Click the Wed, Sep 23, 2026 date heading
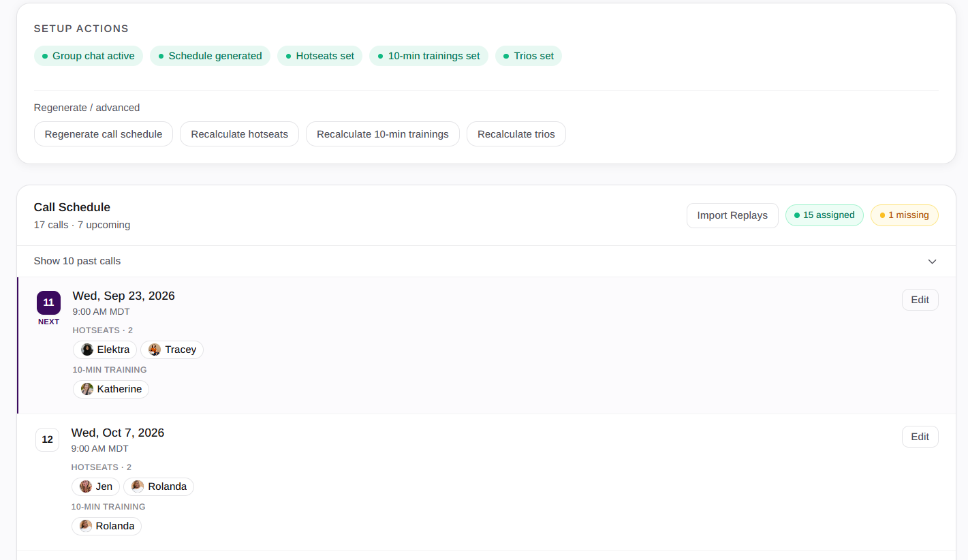This screenshot has height=560, width=968. click(x=124, y=296)
